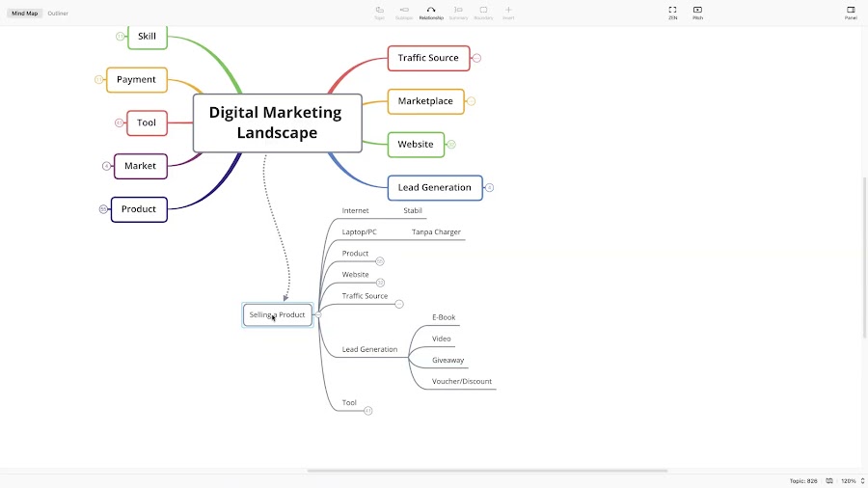Expand the Lead Generation main topic
Viewport: 868px width, 488px height.
pos(489,187)
